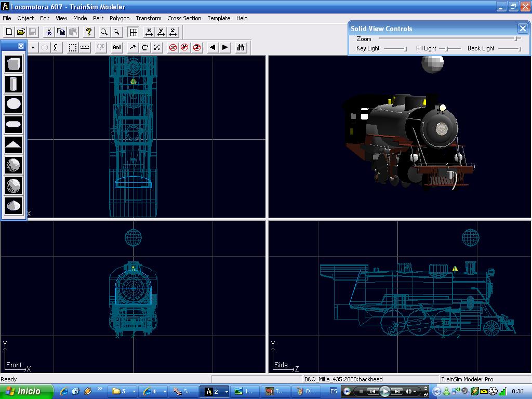Viewport: 532px width, 399px height.
Task: Open help with the question mark icon
Action: (88, 32)
